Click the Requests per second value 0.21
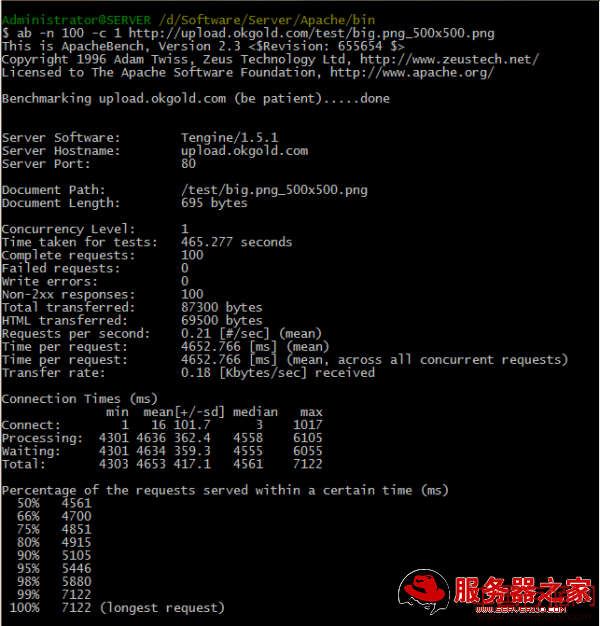The height and width of the screenshot is (626, 600). click(196, 333)
